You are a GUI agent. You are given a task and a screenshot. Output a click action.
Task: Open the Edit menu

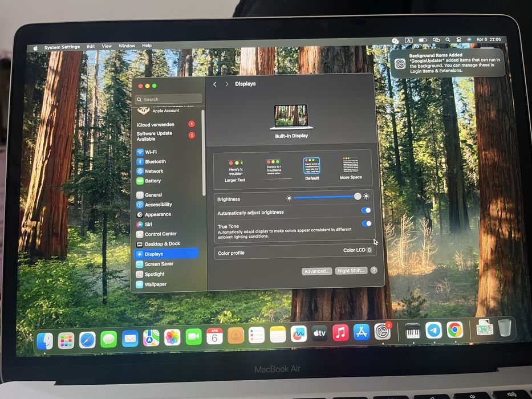(x=91, y=47)
